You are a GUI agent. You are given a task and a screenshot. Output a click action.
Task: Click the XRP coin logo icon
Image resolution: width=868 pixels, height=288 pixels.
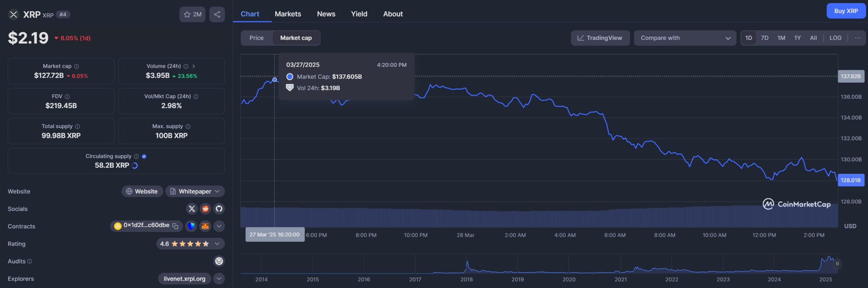[x=14, y=14]
